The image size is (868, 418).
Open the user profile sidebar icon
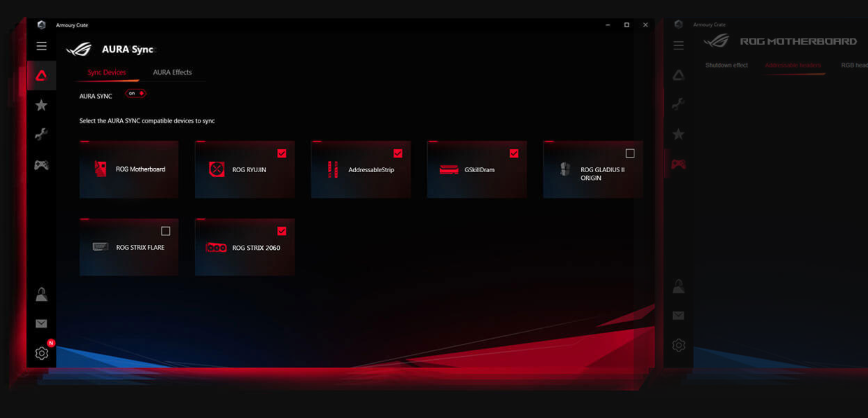pos(41,294)
